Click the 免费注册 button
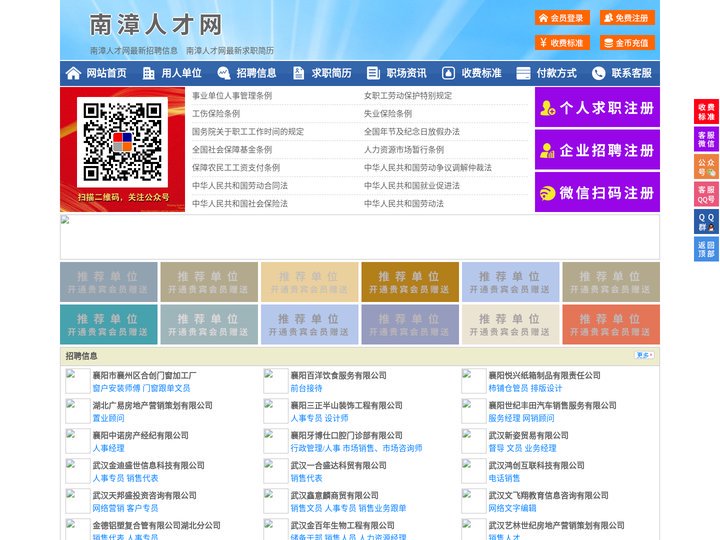The width and height of the screenshot is (720, 540). (x=627, y=18)
